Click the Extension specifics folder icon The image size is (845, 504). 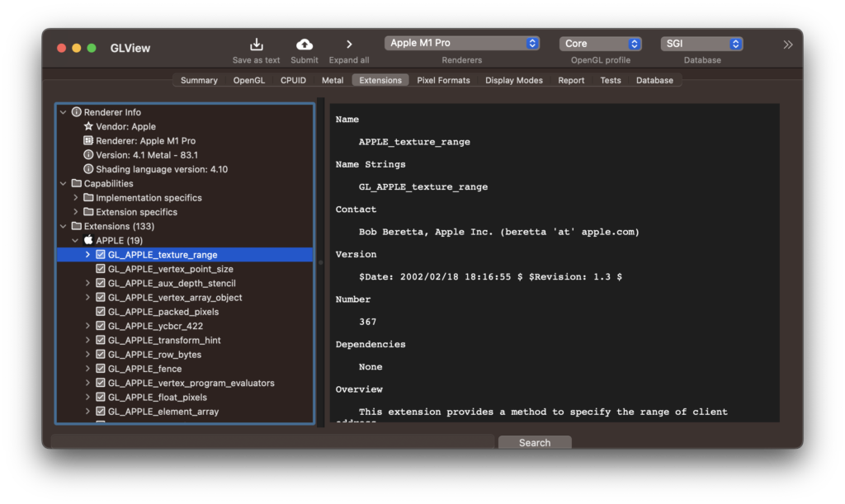tap(88, 212)
